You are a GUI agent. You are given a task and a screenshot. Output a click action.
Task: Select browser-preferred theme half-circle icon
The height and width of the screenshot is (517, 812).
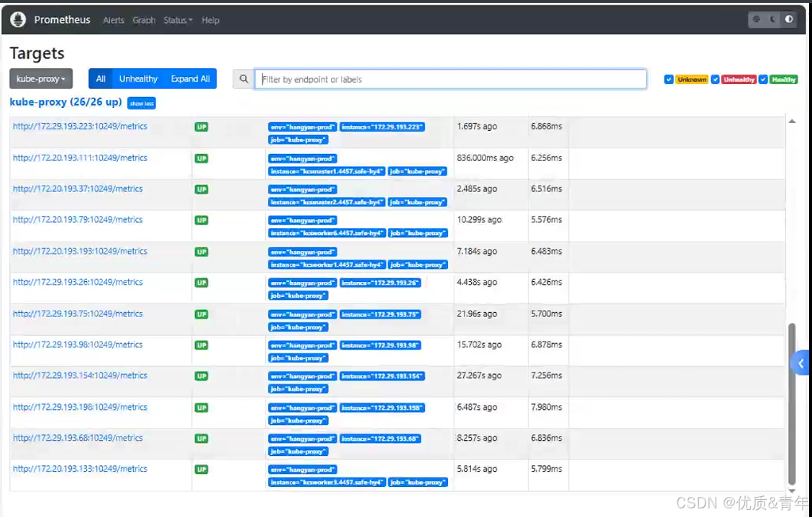789,19
